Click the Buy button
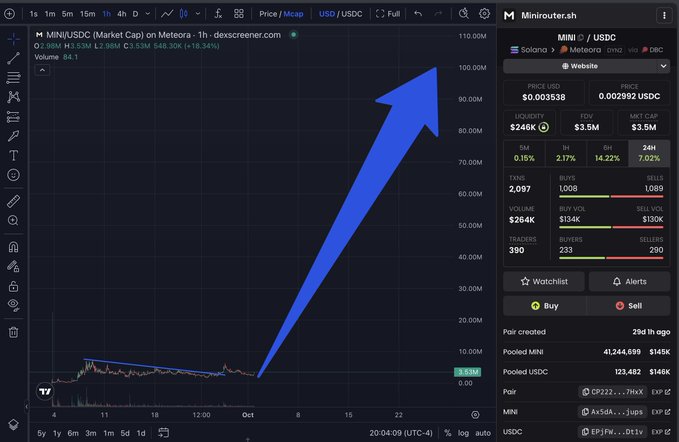The width and height of the screenshot is (679, 442). 544,306
